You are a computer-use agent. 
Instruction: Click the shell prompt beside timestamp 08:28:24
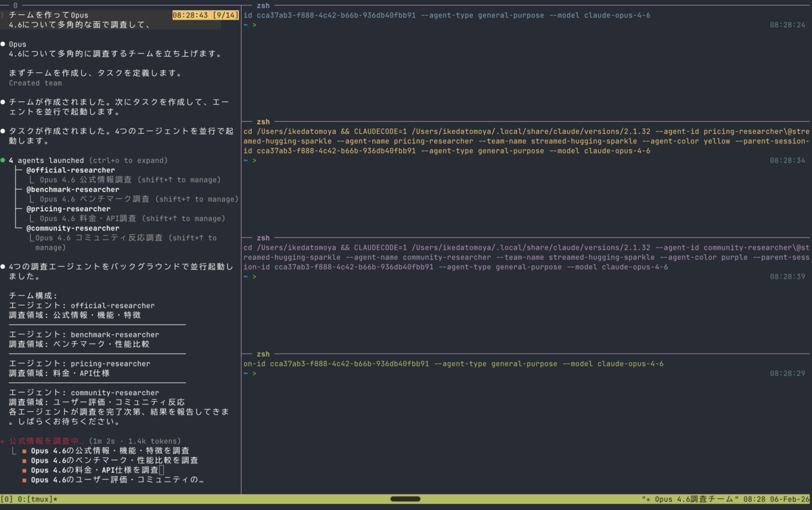pos(250,25)
